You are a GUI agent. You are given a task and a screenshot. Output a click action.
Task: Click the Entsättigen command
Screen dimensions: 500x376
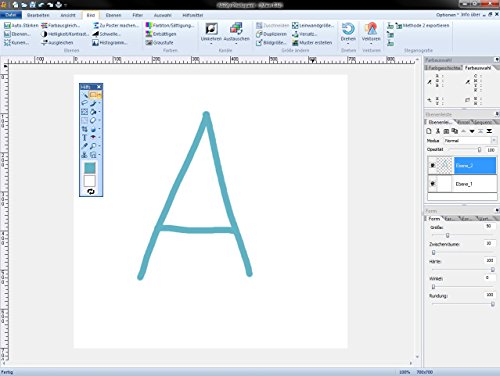[x=161, y=34]
